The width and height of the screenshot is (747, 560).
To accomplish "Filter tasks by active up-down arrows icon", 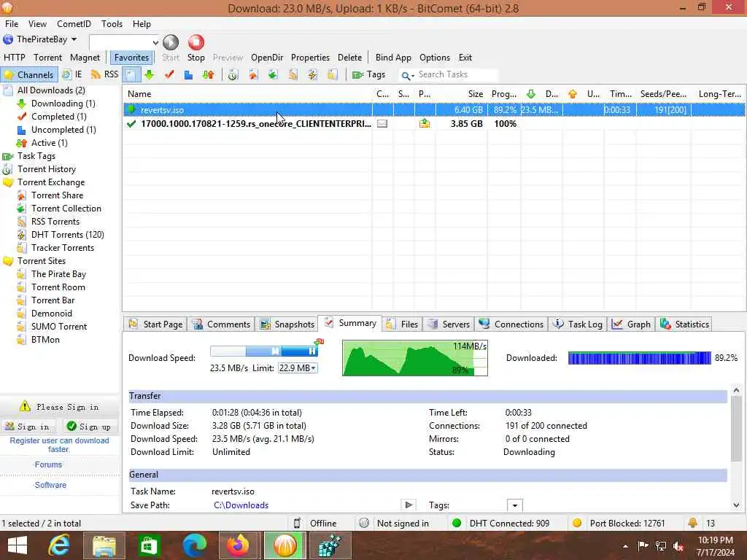I will pos(208,74).
